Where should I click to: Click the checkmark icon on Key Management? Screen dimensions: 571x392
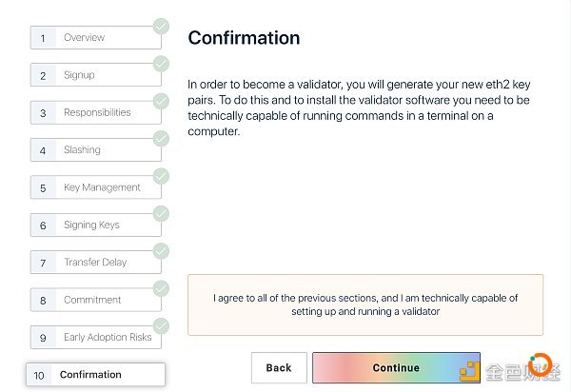coord(161,177)
